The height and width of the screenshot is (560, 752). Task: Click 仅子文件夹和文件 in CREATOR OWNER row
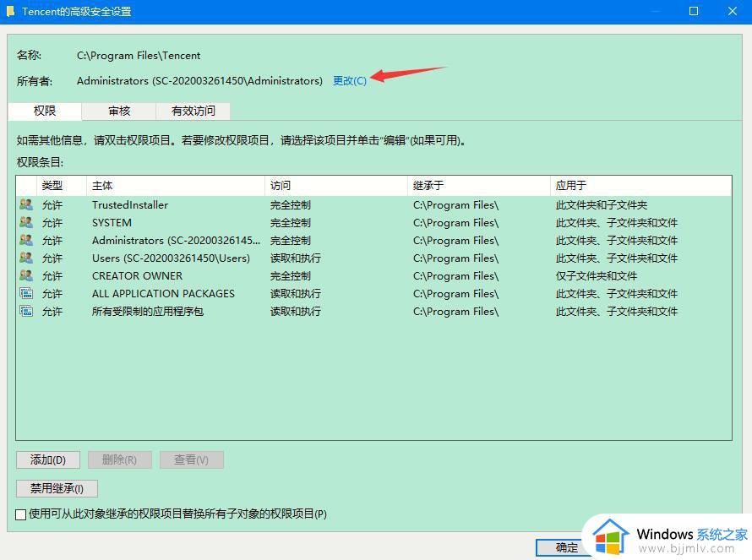coord(597,276)
